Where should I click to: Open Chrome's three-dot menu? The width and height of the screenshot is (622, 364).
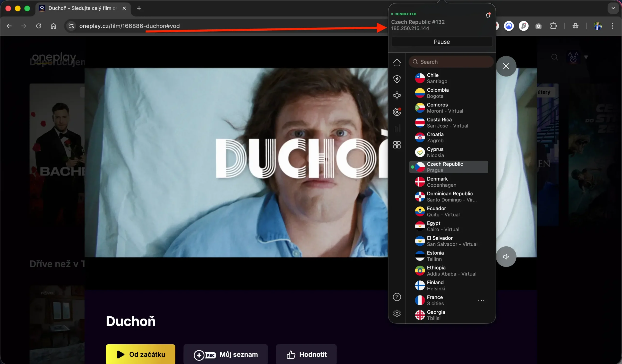pos(613,26)
